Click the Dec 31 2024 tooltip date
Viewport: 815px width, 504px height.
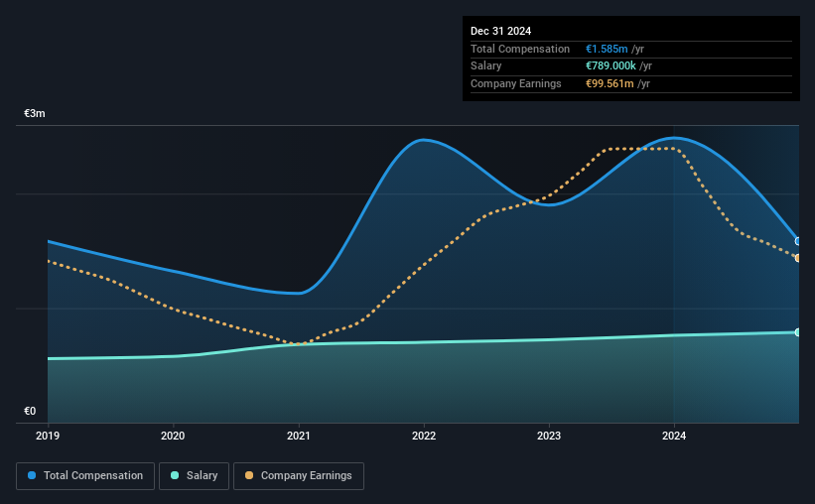click(x=500, y=31)
